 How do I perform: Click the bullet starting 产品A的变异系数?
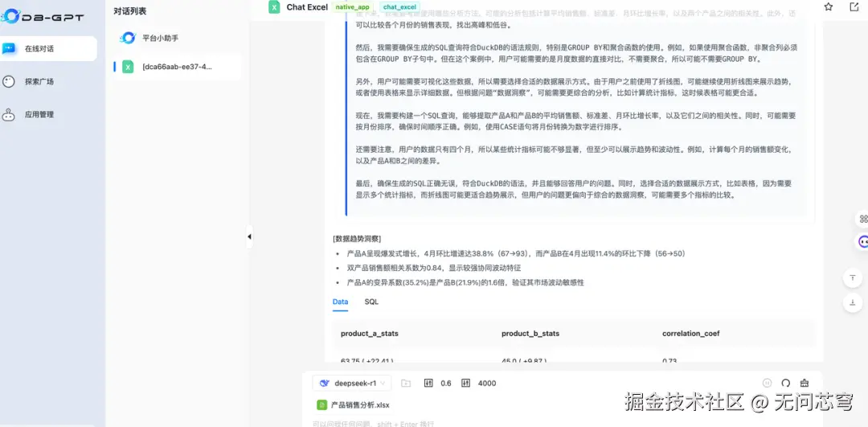pyautogui.click(x=465, y=282)
